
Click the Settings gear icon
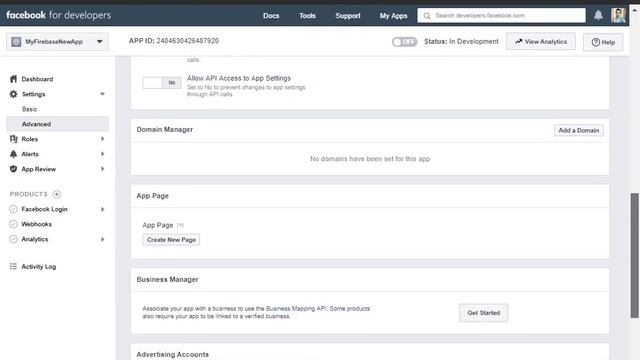(13, 94)
